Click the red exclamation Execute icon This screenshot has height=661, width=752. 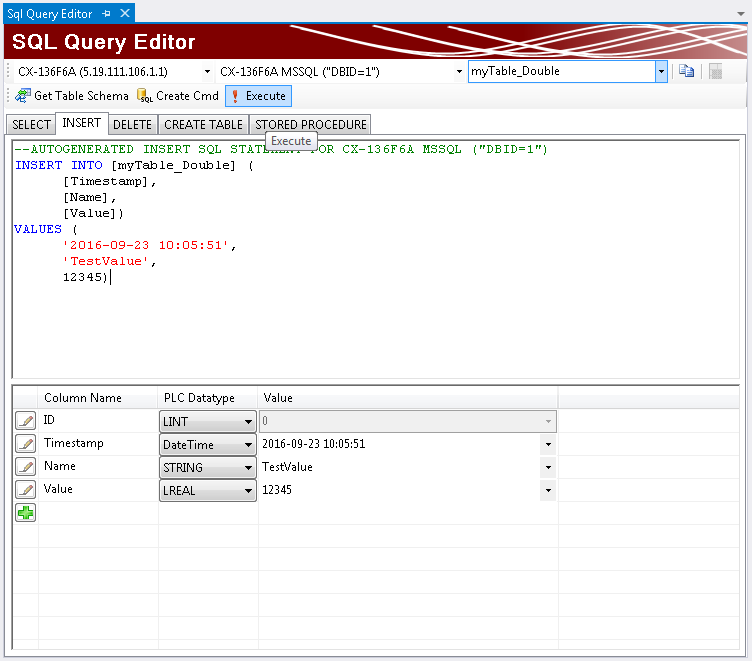pyautogui.click(x=235, y=96)
